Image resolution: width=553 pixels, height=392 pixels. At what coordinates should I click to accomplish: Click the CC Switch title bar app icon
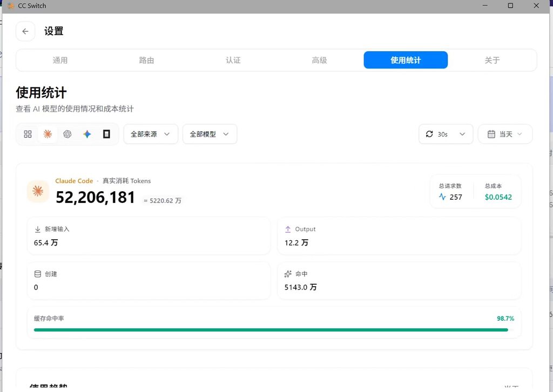(11, 6)
